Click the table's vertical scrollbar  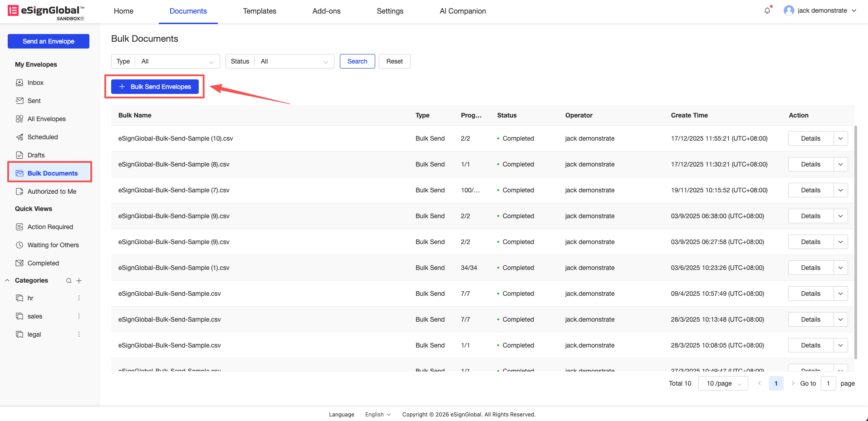click(x=856, y=240)
